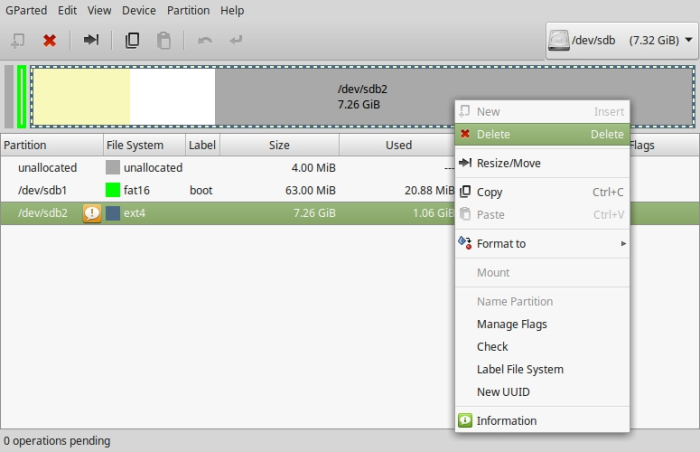Choose Manage Flags in the context menu
This screenshot has height=452, width=700.
(x=542, y=324)
